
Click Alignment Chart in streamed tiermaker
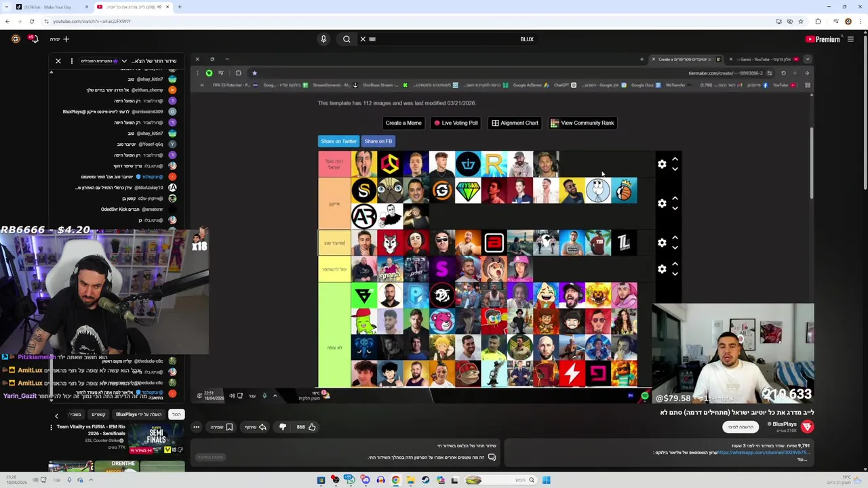click(515, 123)
